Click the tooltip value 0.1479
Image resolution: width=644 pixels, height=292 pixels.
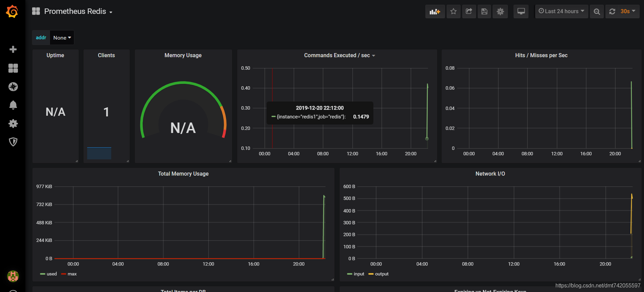coord(361,117)
